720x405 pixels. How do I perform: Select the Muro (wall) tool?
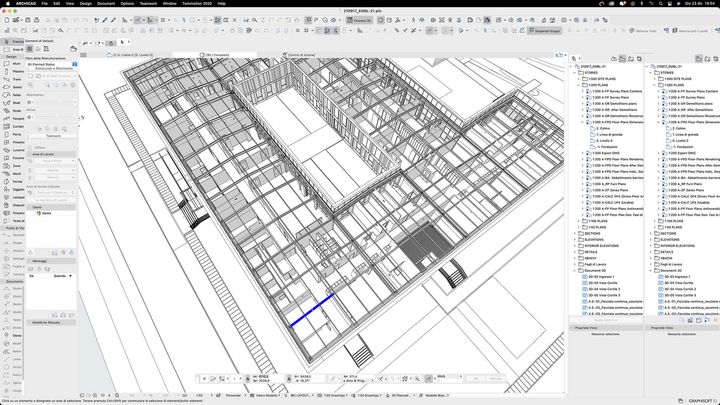point(13,63)
